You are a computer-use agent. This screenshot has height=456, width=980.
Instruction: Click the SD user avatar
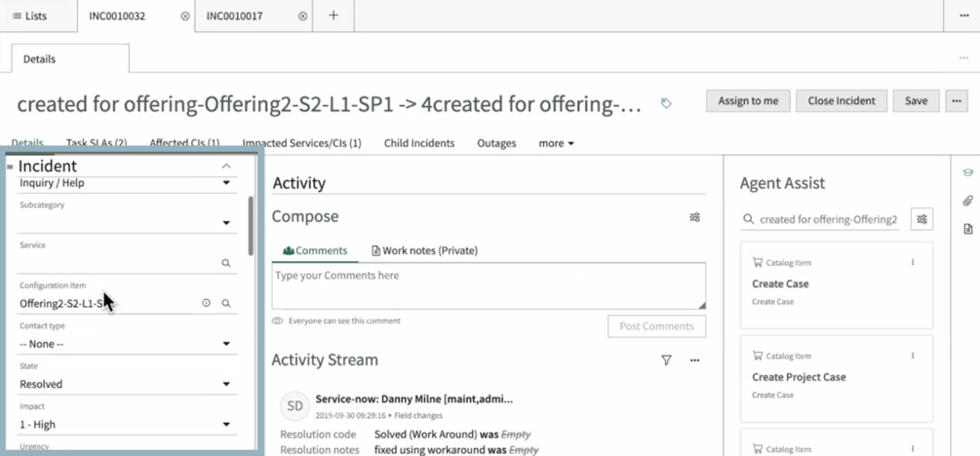click(x=295, y=406)
